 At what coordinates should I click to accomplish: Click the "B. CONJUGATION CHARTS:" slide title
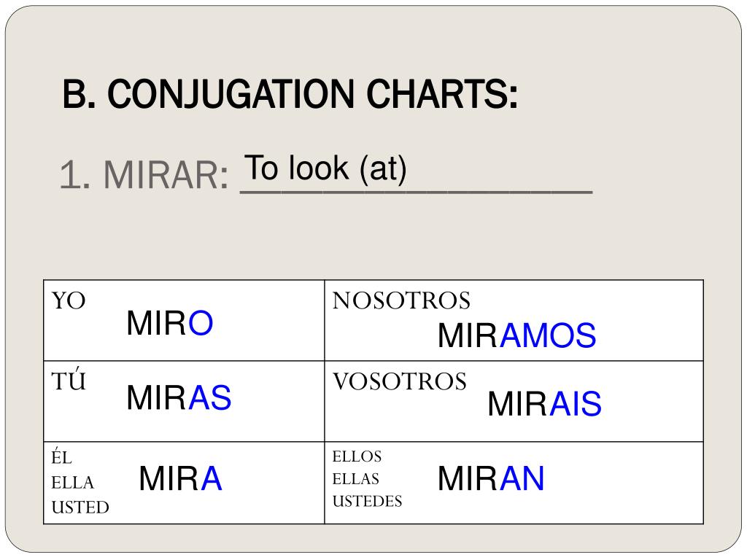[290, 96]
